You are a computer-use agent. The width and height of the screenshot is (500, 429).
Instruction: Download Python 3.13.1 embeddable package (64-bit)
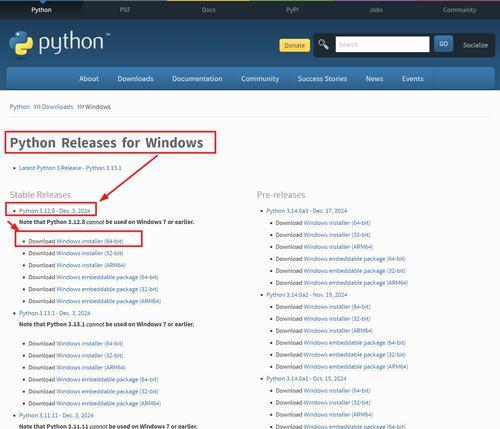(107, 379)
